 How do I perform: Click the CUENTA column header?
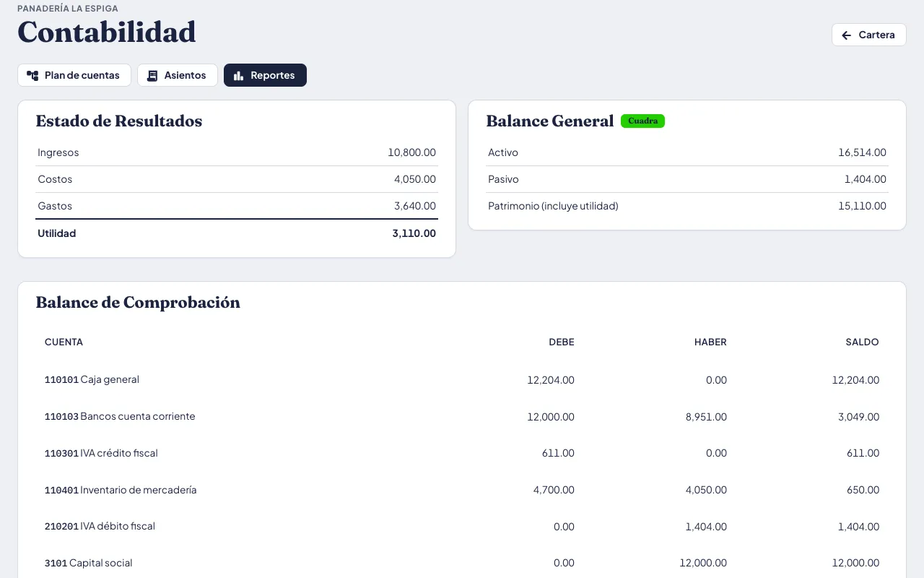64,342
